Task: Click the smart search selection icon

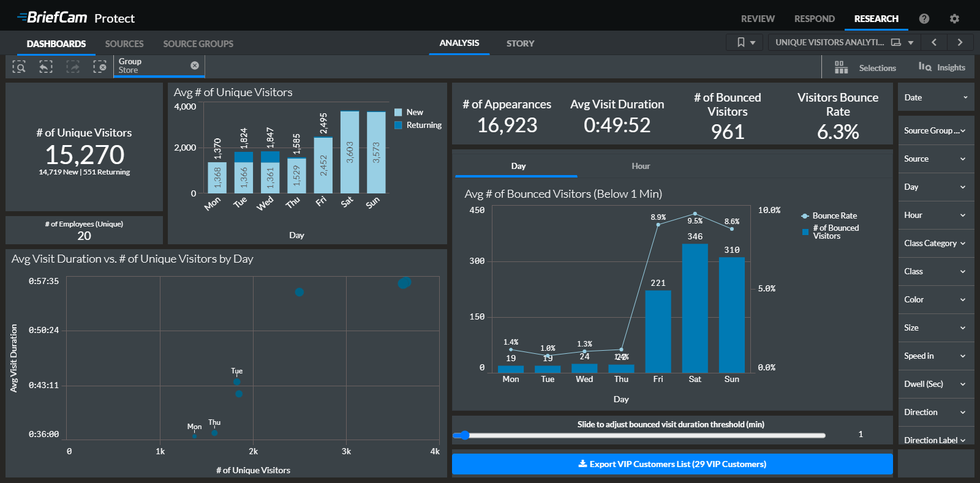Action: pyautogui.click(x=19, y=67)
